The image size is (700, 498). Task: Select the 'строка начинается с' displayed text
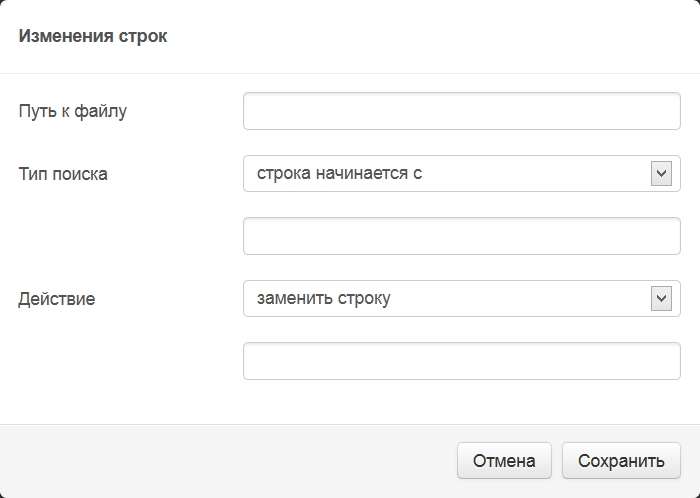click(x=339, y=173)
